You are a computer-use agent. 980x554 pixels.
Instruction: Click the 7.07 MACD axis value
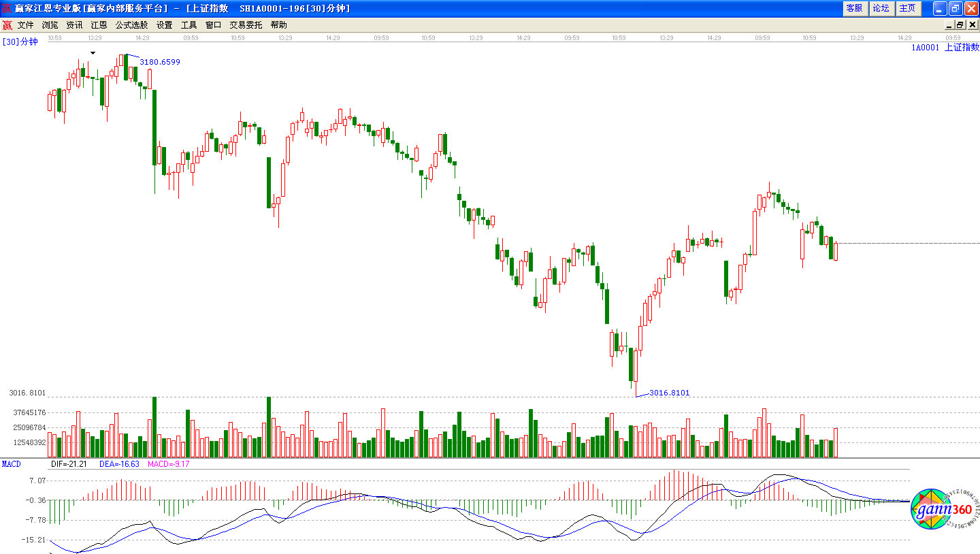pos(37,480)
